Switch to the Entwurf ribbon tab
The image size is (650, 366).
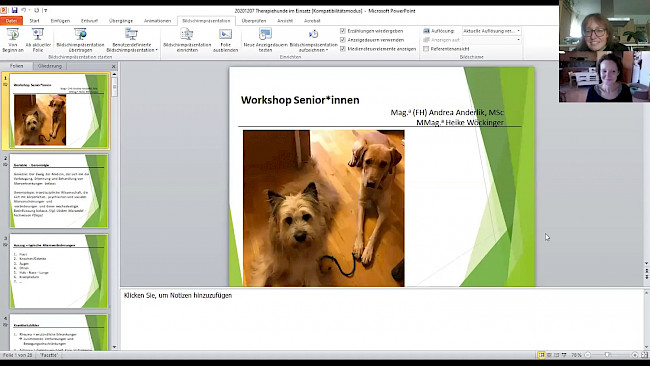[x=89, y=21]
